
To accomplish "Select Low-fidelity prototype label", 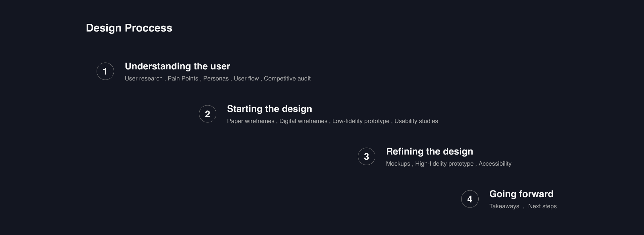I will pyautogui.click(x=361, y=121).
